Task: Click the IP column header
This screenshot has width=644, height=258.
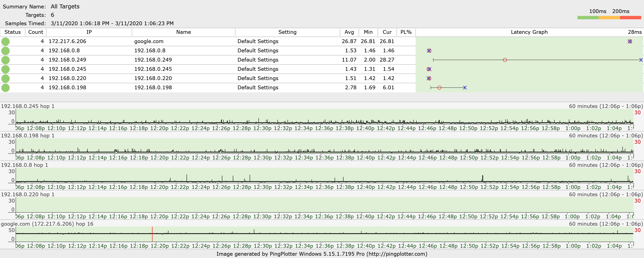Action: pos(89,32)
